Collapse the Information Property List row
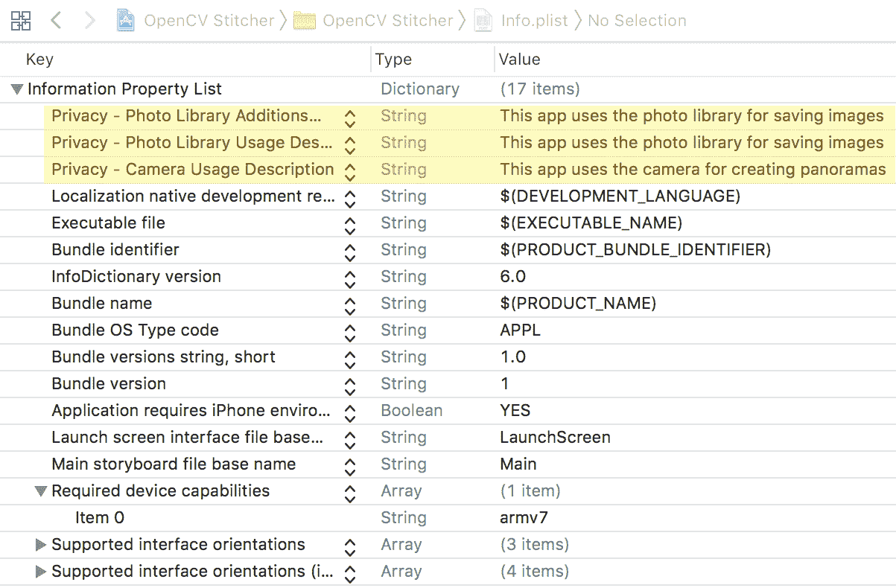The height and width of the screenshot is (588, 896). point(16,89)
